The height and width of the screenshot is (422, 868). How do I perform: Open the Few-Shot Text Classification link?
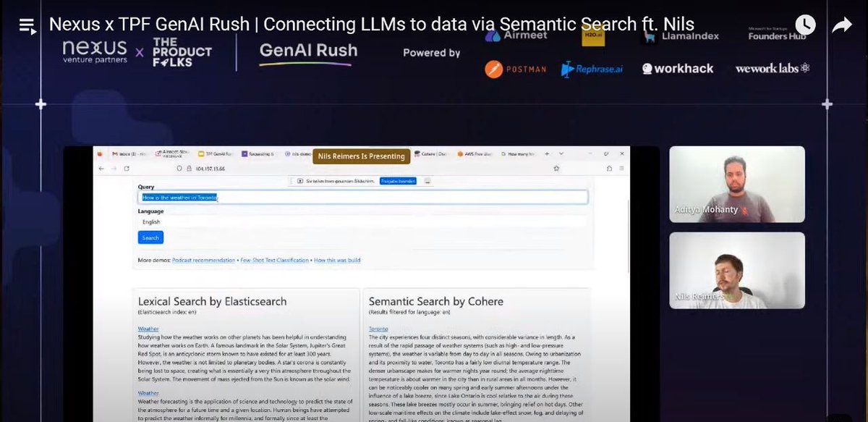coord(274,260)
